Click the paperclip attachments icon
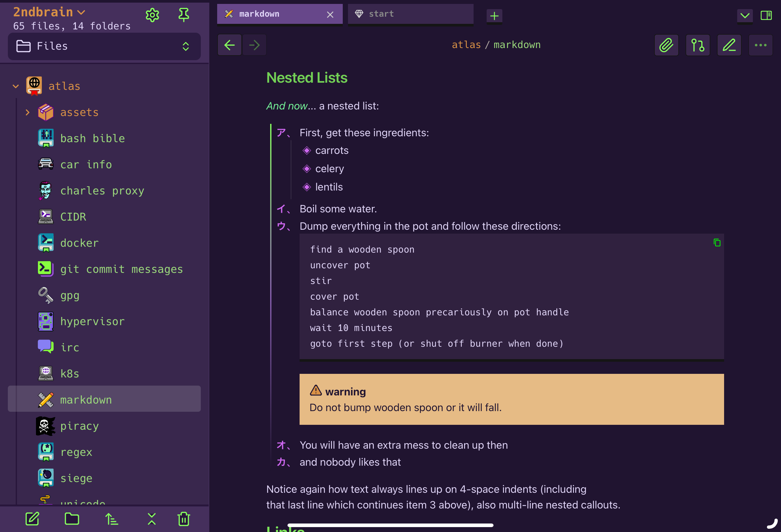Image resolution: width=781 pixels, height=532 pixels. [x=666, y=45]
